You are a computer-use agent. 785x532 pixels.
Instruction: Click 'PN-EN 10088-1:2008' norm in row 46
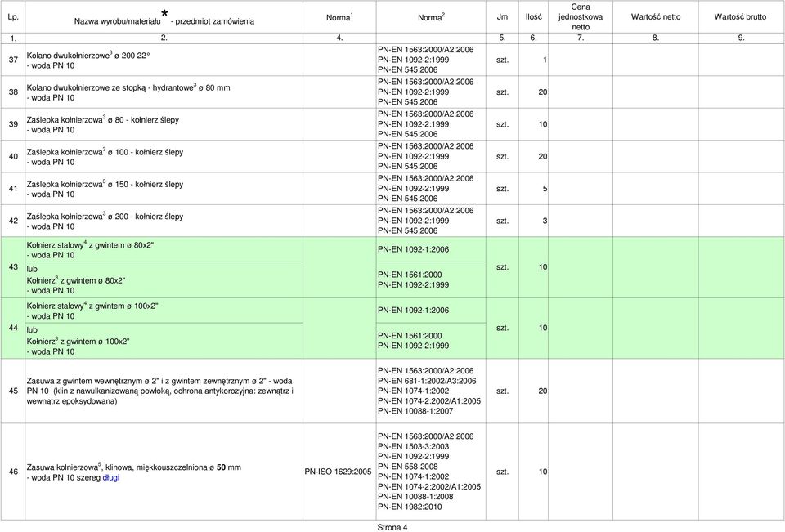point(415,497)
